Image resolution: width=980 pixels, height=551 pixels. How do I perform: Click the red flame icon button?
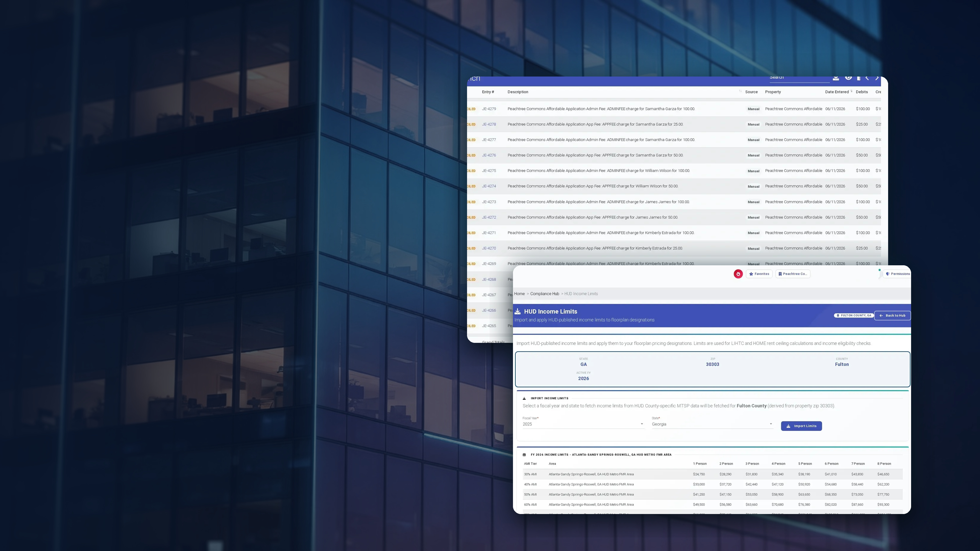pyautogui.click(x=738, y=274)
